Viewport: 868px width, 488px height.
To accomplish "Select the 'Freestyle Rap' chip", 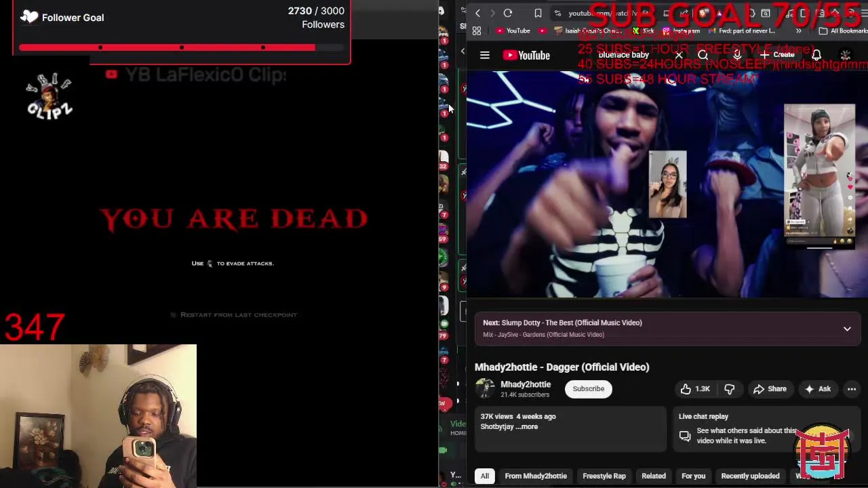I will pos(604,476).
